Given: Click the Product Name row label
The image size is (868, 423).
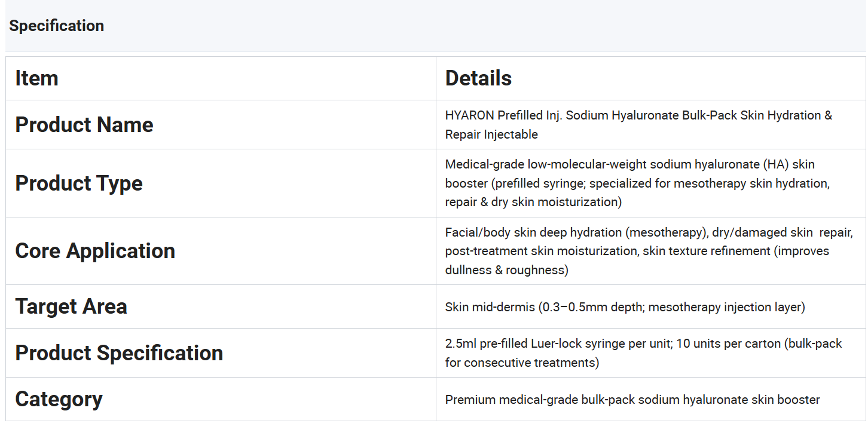Looking at the screenshot, I should pos(84,125).
